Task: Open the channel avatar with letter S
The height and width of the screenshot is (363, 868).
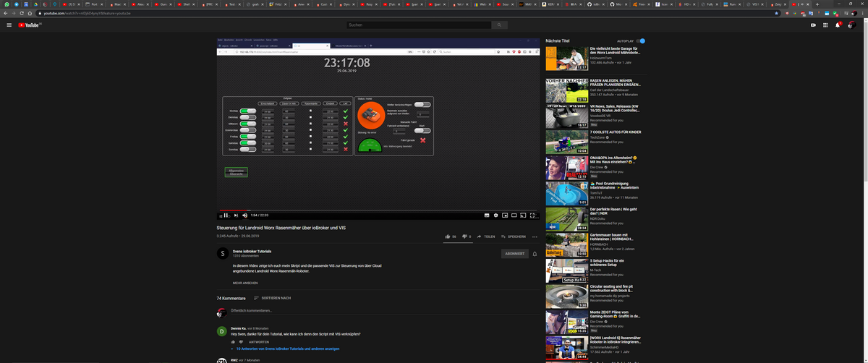Action: coord(222,253)
